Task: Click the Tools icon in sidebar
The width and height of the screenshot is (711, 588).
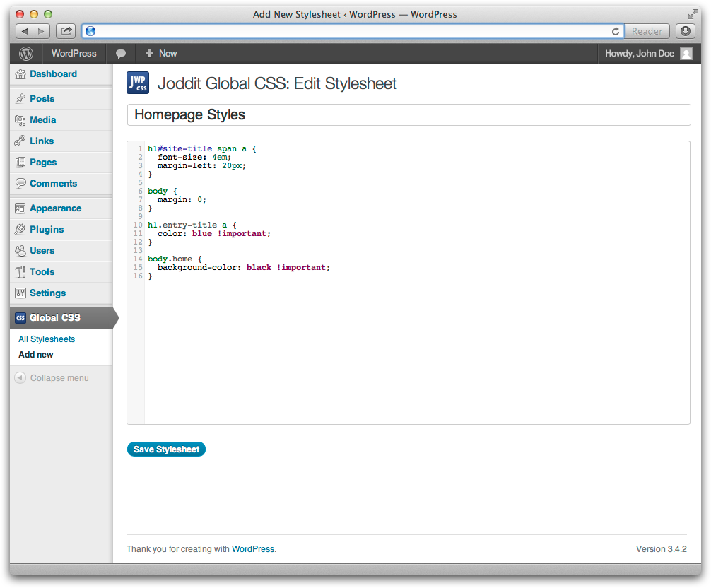Action: 20,272
